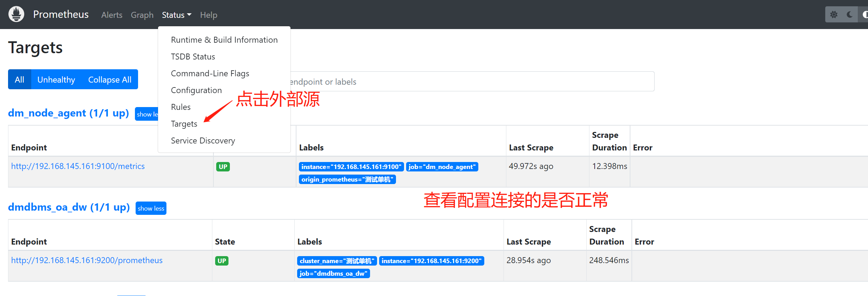
Task: Collapse dm_node_agent group header
Action: coord(68,113)
